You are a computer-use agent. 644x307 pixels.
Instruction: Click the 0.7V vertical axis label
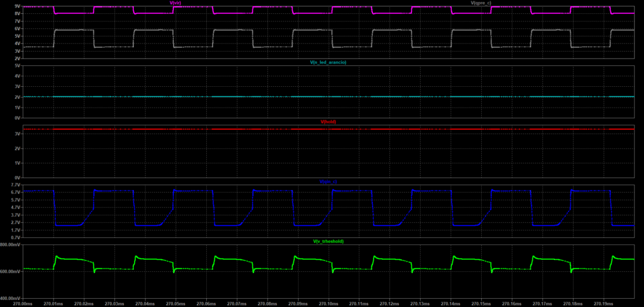[16, 238]
